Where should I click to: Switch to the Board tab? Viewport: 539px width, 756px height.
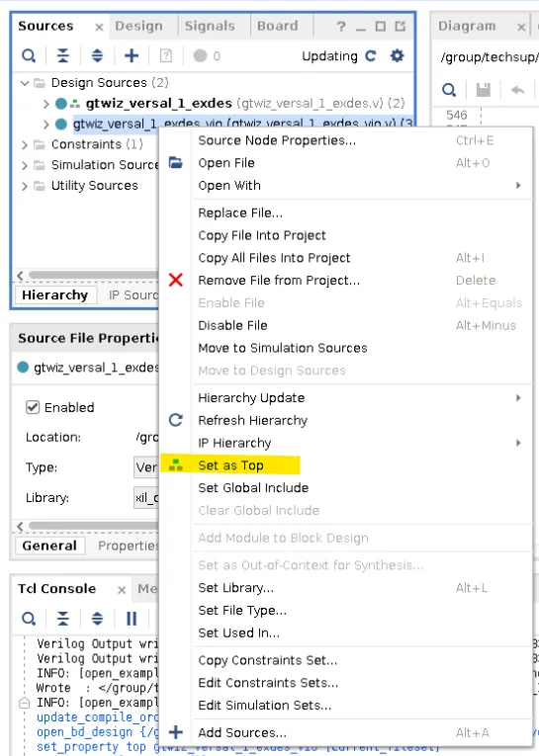coord(277,26)
